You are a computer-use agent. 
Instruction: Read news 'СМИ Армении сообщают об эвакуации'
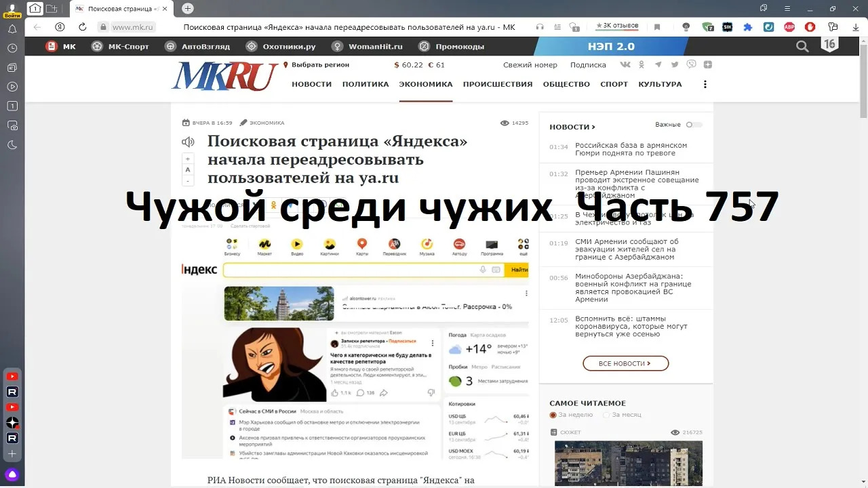tap(627, 249)
